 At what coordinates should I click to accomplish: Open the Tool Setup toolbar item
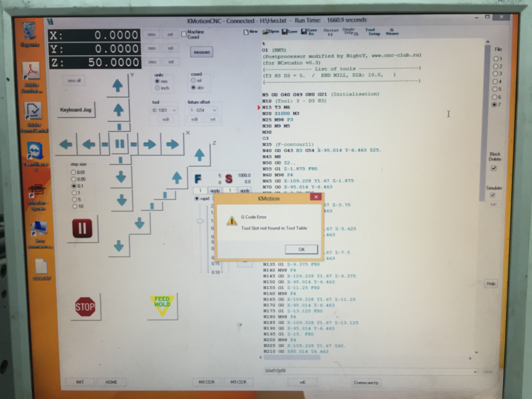point(372,32)
